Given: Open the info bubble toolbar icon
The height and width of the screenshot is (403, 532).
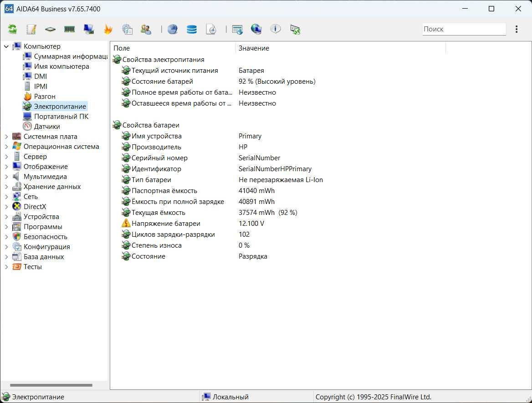Looking at the screenshot, I should 276,29.
